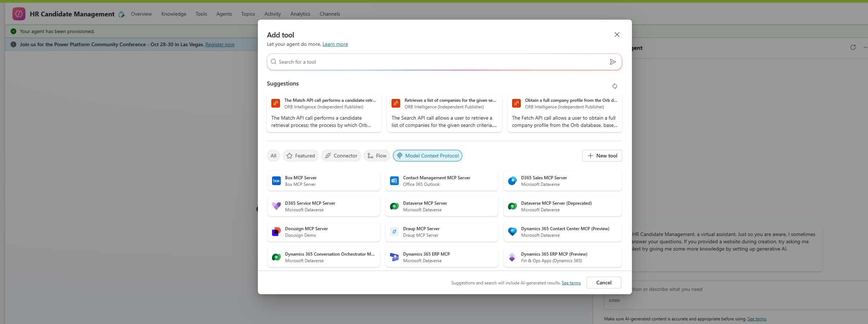Go to the Analytics tab
The width and height of the screenshot is (868, 324).
[x=300, y=14]
